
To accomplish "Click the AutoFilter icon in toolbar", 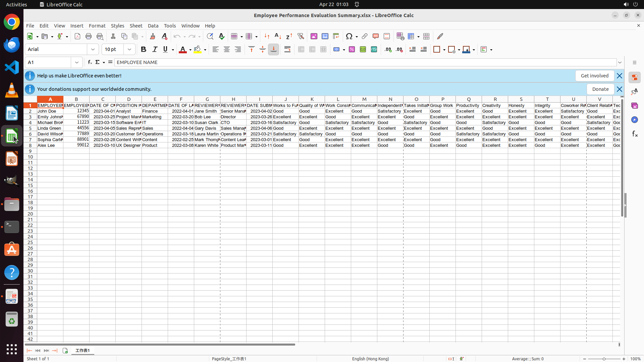I will click(301, 36).
